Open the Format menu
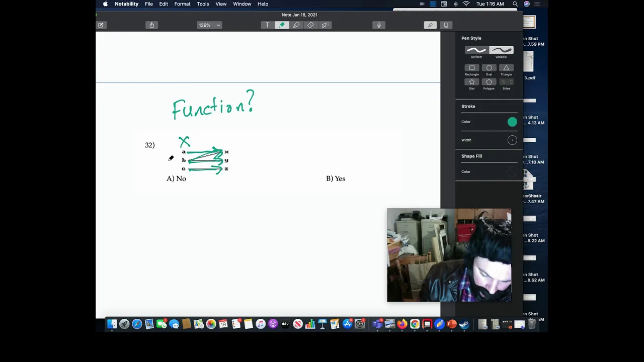 (x=182, y=4)
